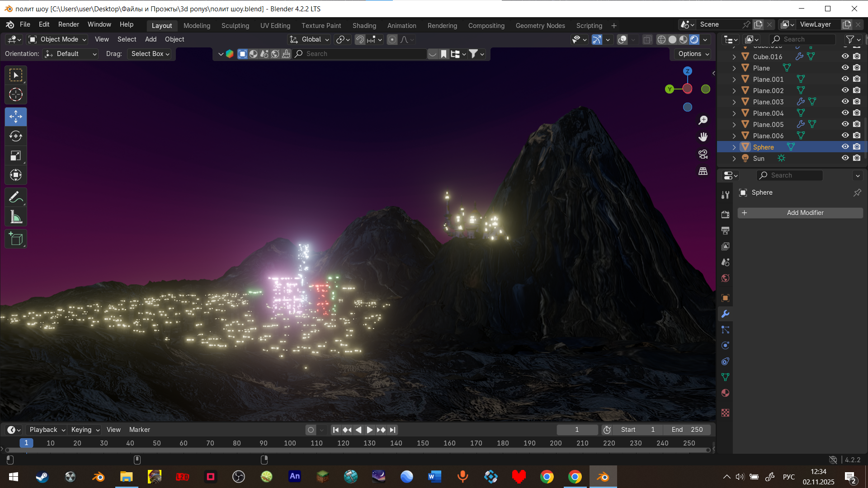Select the Measure tool
This screenshot has width=868, height=488.
coord(16,217)
